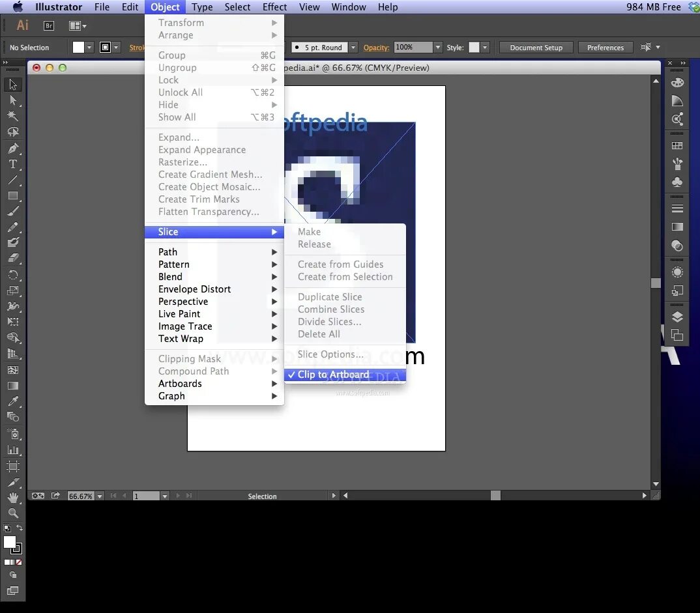Viewport: 700px width, 613px height.
Task: Select the Selection tool arrow
Action: click(x=13, y=84)
